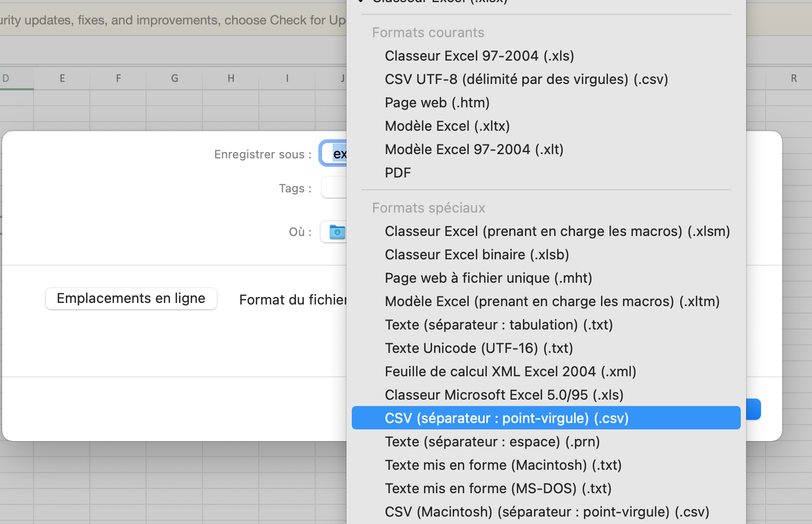This screenshot has width=812, height=524.
Task: Open the Où folder location dropdown
Action: coord(334,232)
